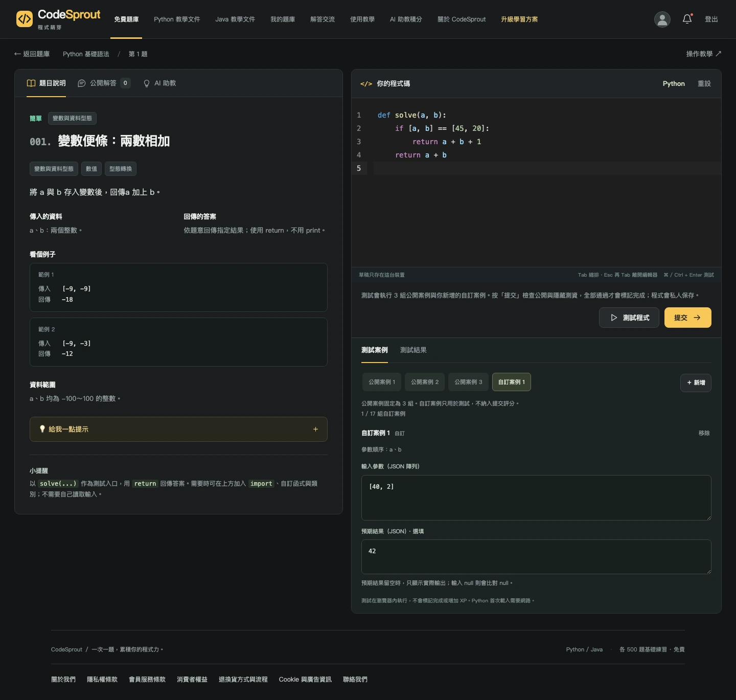Click the 預期結果 JSON field
The width and height of the screenshot is (736, 700).
click(536, 557)
